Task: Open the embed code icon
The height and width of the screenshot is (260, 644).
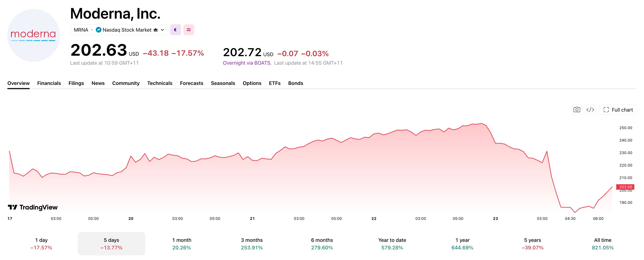Action: 590,110
